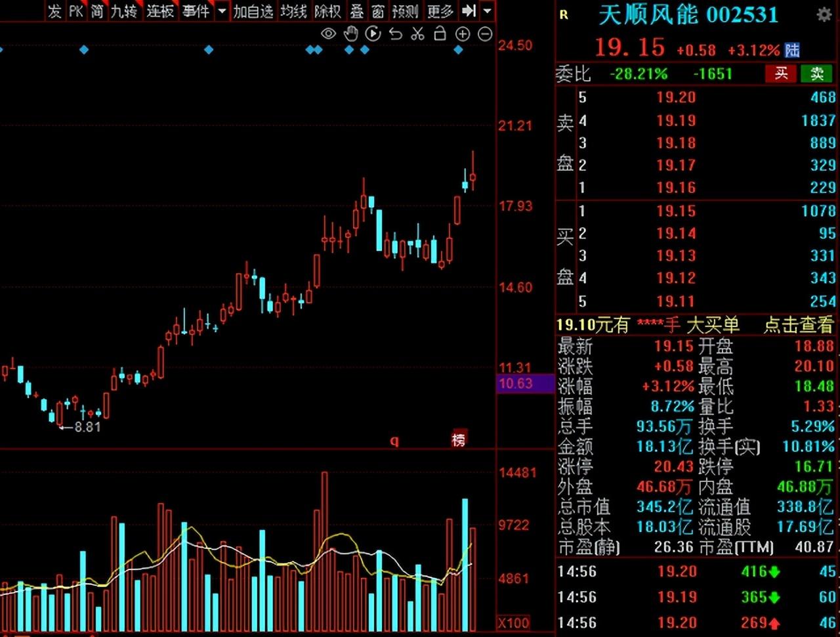Click the X100 volume scale label

pyautogui.click(x=513, y=623)
